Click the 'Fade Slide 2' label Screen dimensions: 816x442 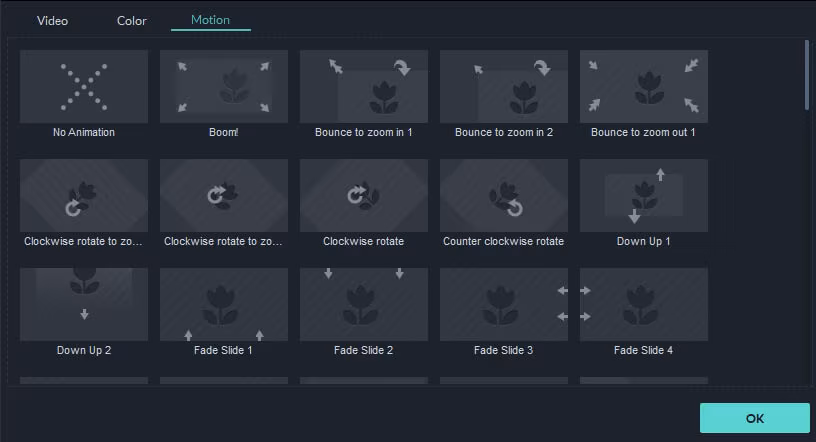click(x=363, y=350)
